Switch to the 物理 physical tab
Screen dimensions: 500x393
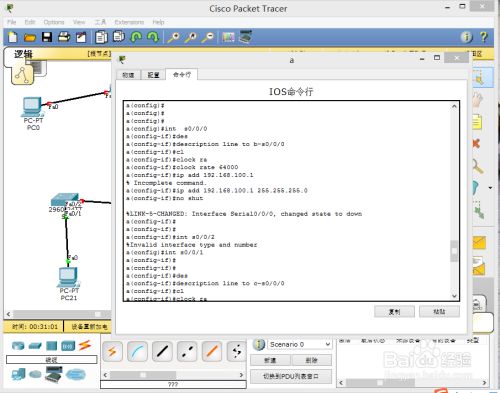[x=128, y=75]
